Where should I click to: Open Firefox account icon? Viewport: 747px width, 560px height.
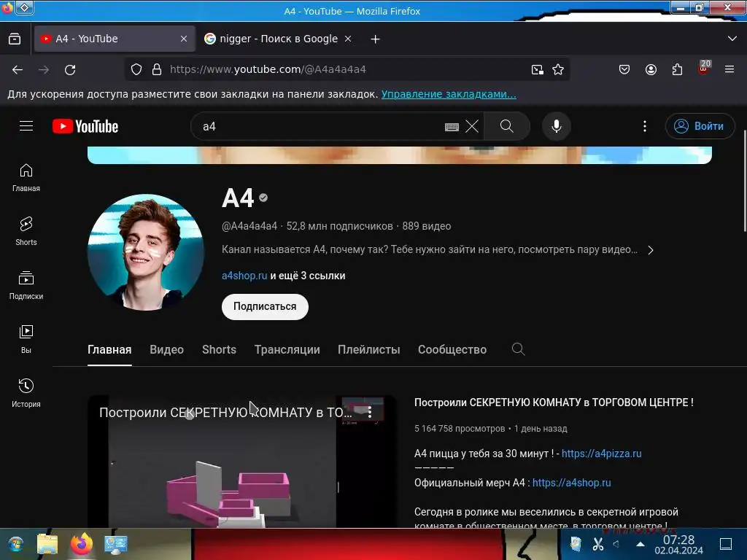point(651,69)
